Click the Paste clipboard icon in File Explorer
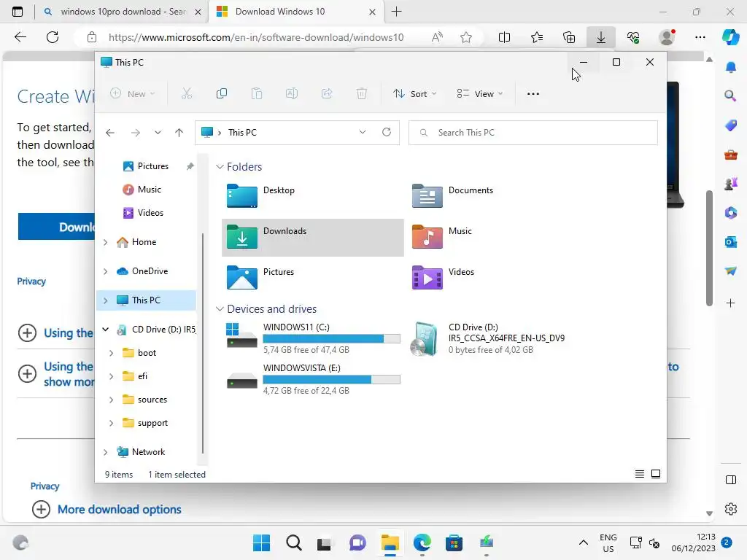The height and width of the screenshot is (560, 747). click(257, 94)
